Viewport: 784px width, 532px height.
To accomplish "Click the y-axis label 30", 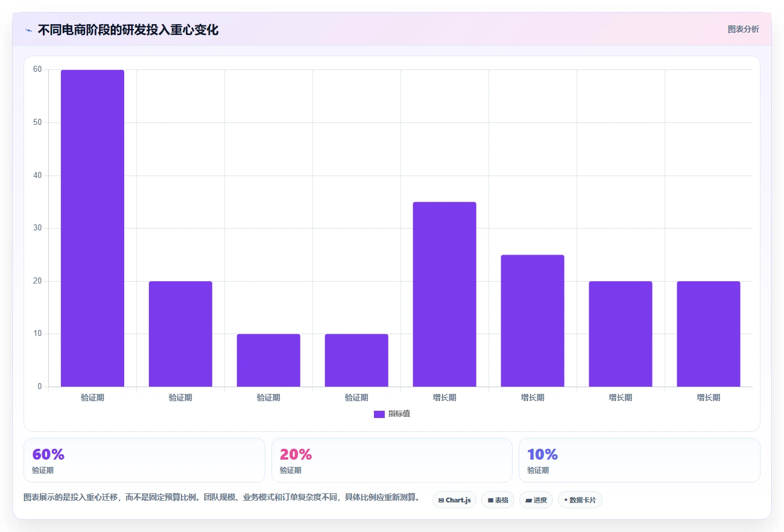I will tap(37, 228).
